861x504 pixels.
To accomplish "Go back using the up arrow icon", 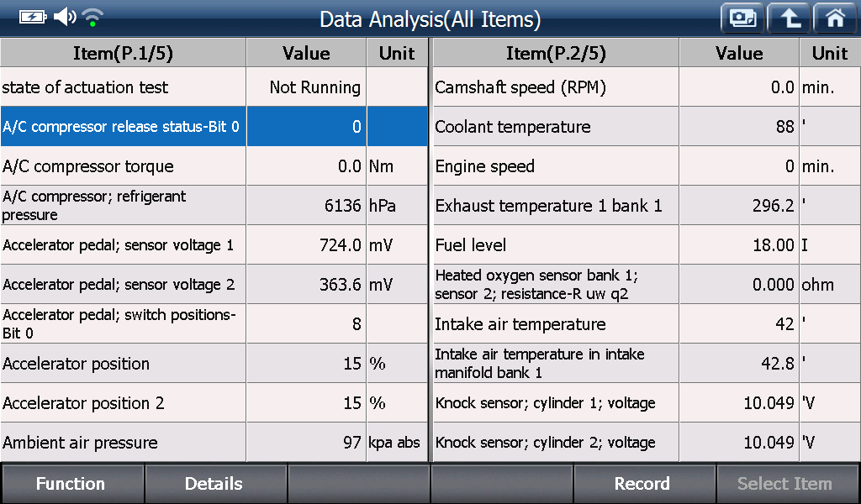I will (789, 18).
